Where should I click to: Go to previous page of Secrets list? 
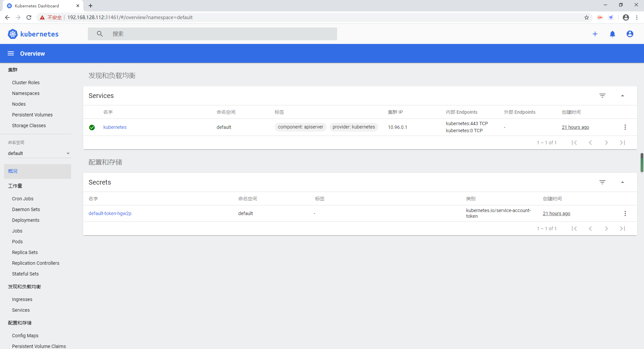point(590,229)
